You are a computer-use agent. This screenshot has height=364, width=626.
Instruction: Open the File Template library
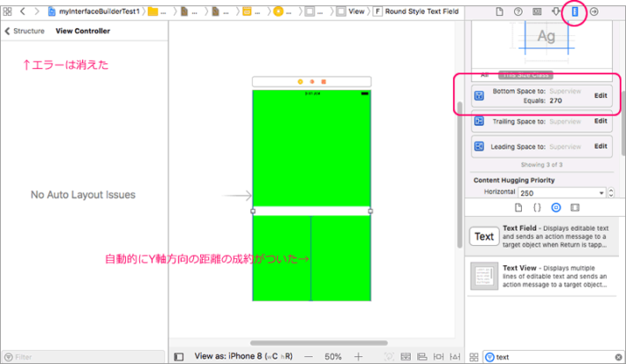(518, 207)
